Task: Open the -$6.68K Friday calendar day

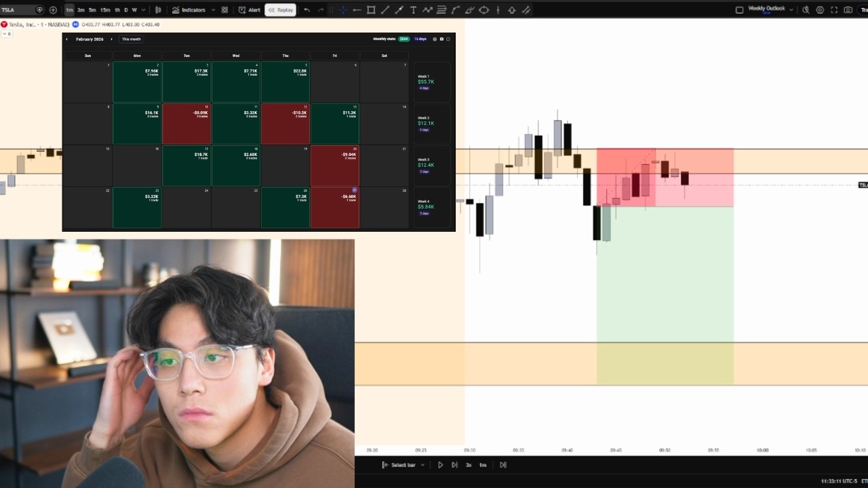Action: 335,207
